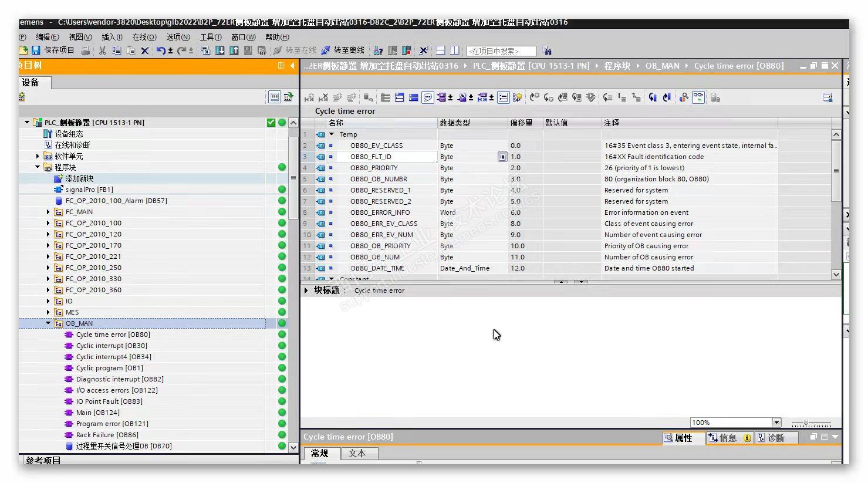Click the undo arrow icon
868x483 pixels.
coord(160,50)
